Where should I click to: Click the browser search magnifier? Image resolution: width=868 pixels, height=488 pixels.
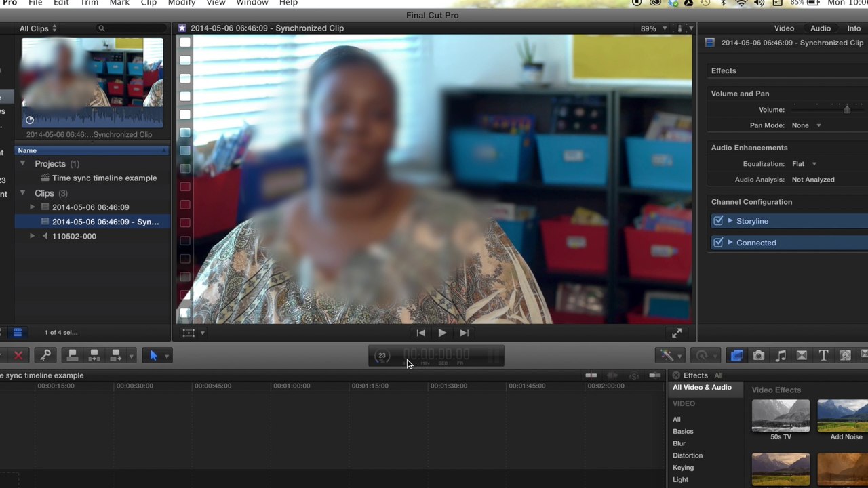(102, 28)
